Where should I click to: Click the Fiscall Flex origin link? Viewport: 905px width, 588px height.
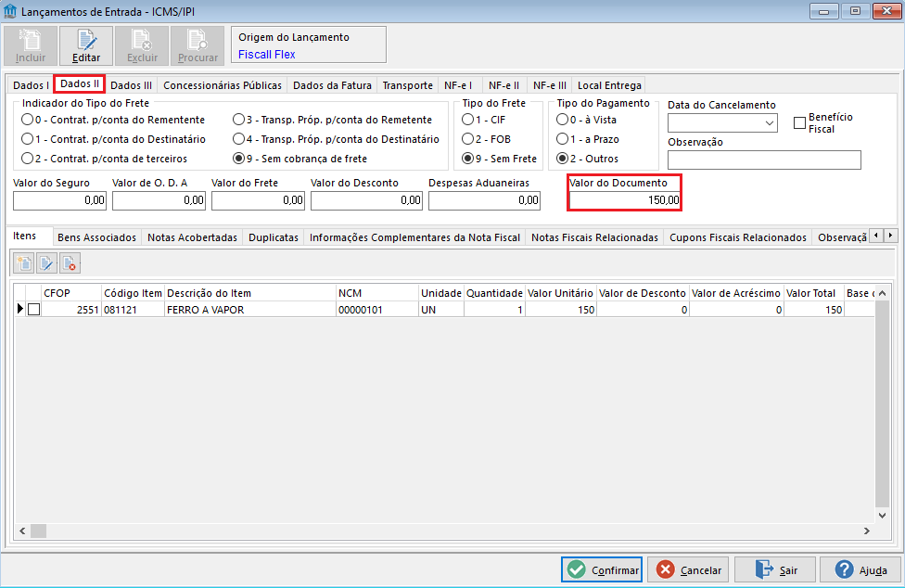click(x=267, y=54)
